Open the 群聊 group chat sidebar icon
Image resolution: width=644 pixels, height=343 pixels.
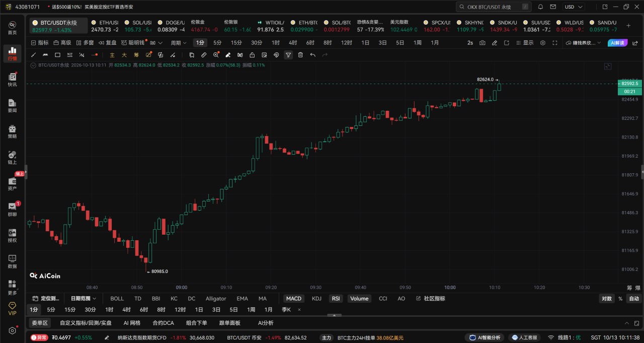click(12, 209)
